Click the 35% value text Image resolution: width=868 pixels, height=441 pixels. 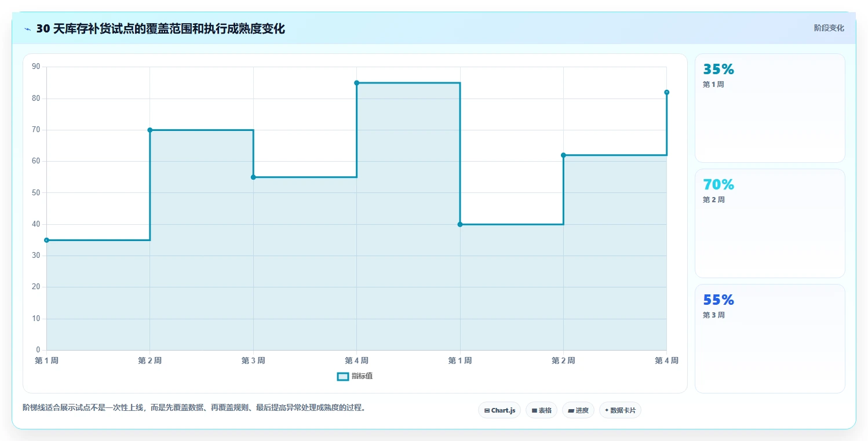pos(719,69)
